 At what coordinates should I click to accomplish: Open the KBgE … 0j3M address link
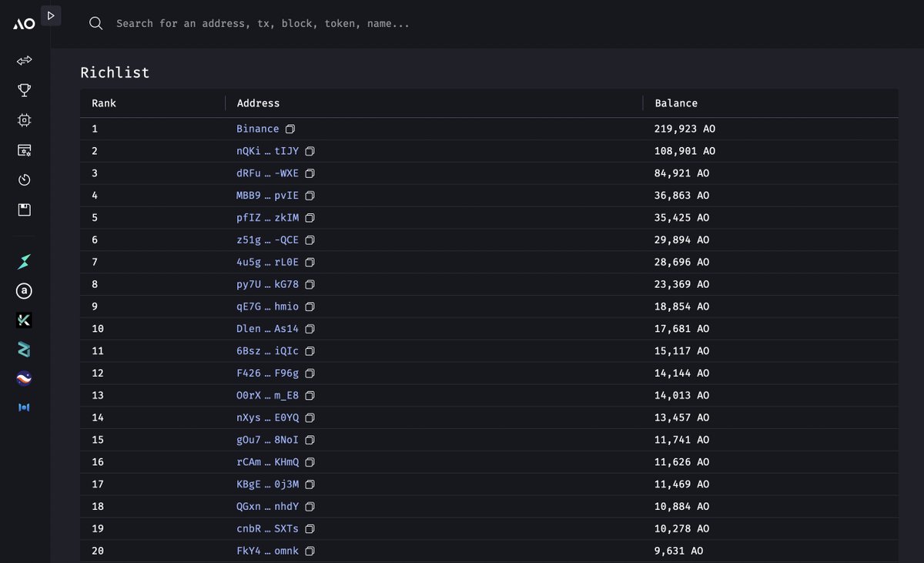point(267,484)
